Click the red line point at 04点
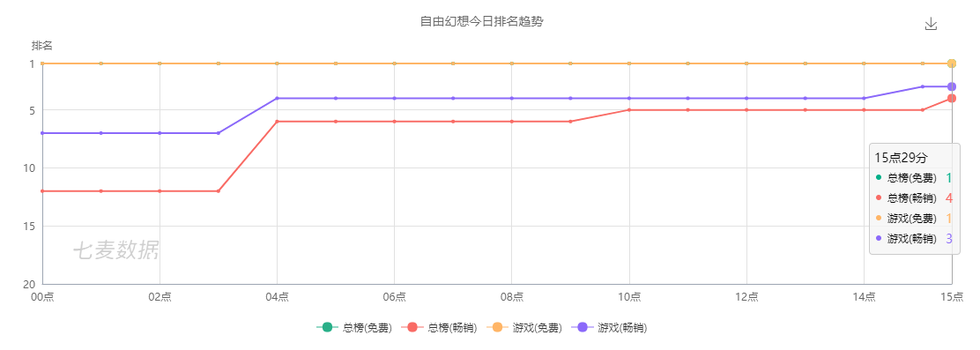The image size is (980, 350). [x=277, y=122]
